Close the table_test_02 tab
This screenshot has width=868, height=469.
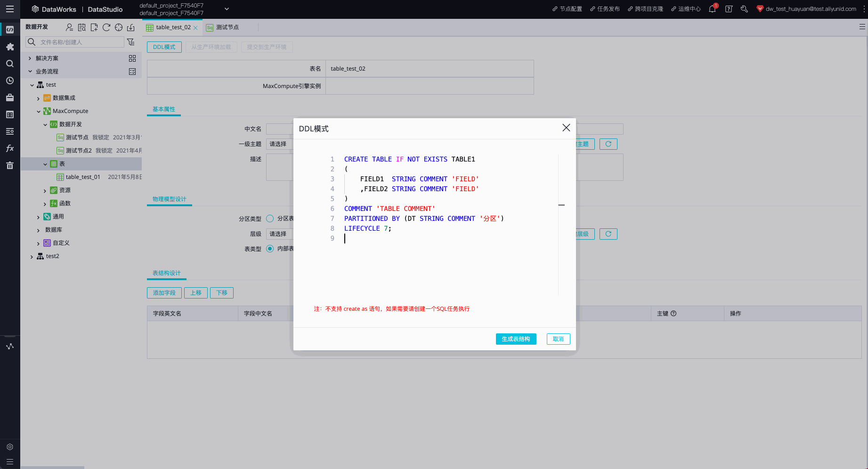pos(195,28)
